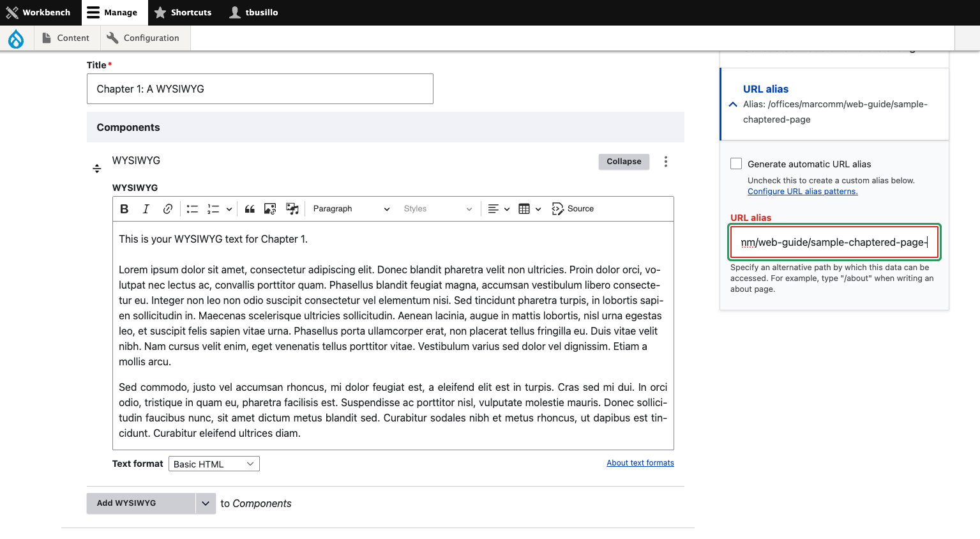Image resolution: width=980 pixels, height=539 pixels.
Task: Insert a block quote
Action: pyautogui.click(x=250, y=209)
